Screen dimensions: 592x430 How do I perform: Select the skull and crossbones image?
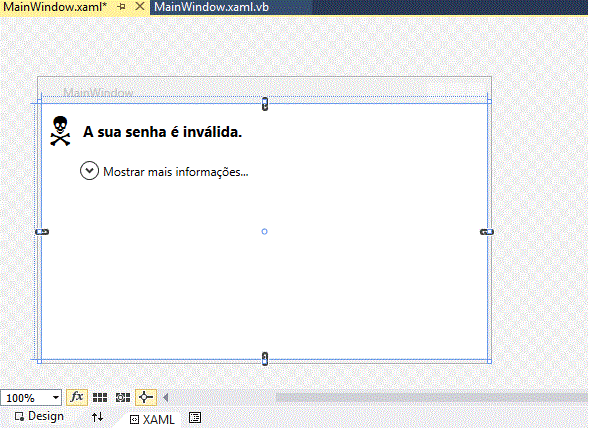click(60, 131)
